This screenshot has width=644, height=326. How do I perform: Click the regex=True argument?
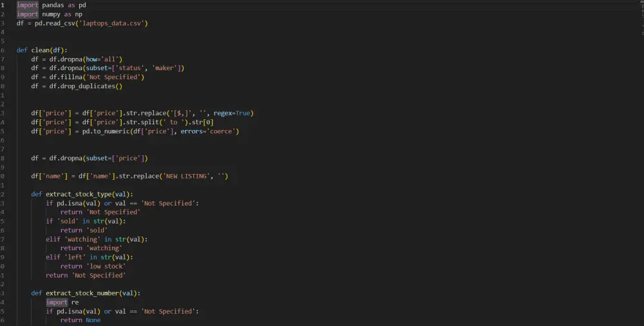coord(232,113)
